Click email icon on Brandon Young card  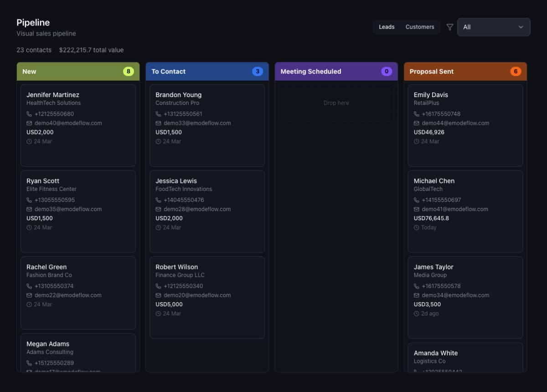pyautogui.click(x=158, y=123)
